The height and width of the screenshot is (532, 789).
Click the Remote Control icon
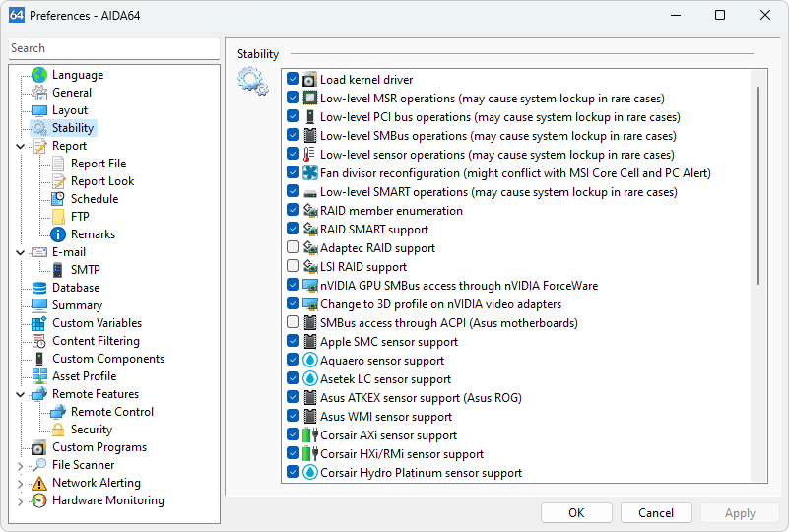tap(58, 412)
